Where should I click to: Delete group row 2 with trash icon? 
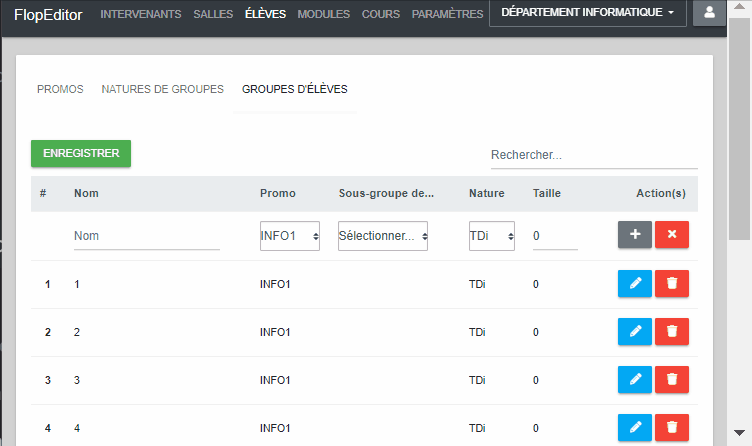coord(672,331)
